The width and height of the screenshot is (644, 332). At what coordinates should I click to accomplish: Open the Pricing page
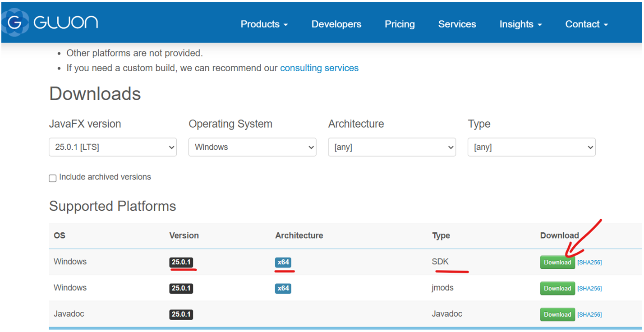pyautogui.click(x=400, y=24)
